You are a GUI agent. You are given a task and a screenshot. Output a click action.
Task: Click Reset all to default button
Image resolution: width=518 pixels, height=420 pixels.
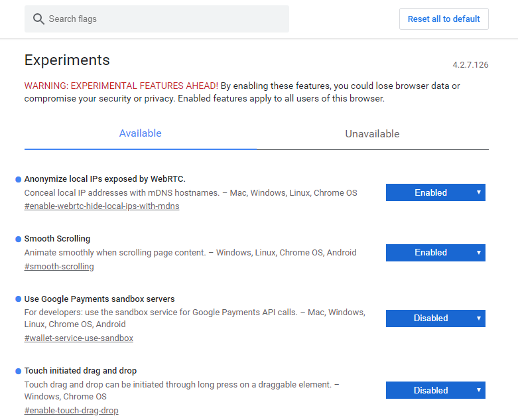[x=444, y=19]
